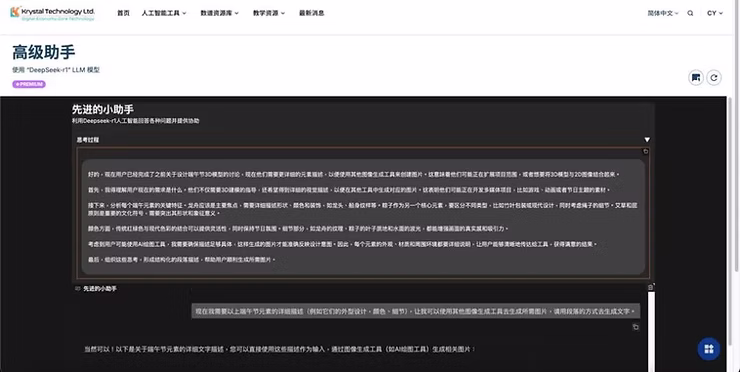Expand the 人工智能工具 menu

[164, 13]
